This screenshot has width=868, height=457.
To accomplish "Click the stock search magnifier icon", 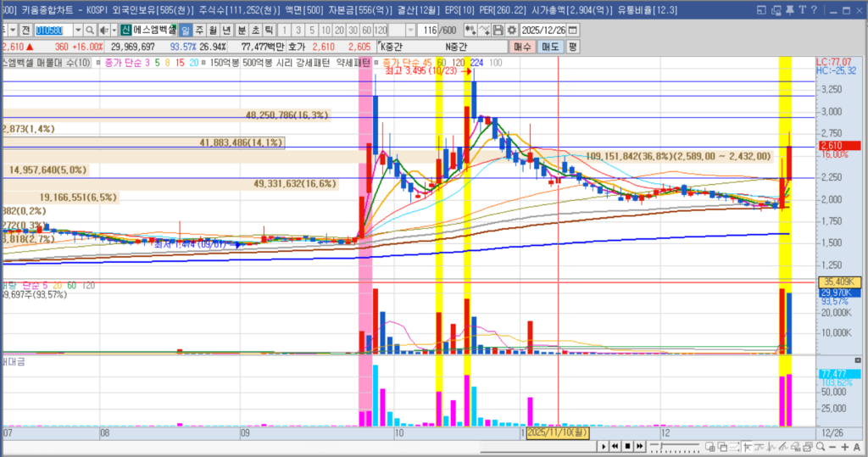I will tap(89, 30).
